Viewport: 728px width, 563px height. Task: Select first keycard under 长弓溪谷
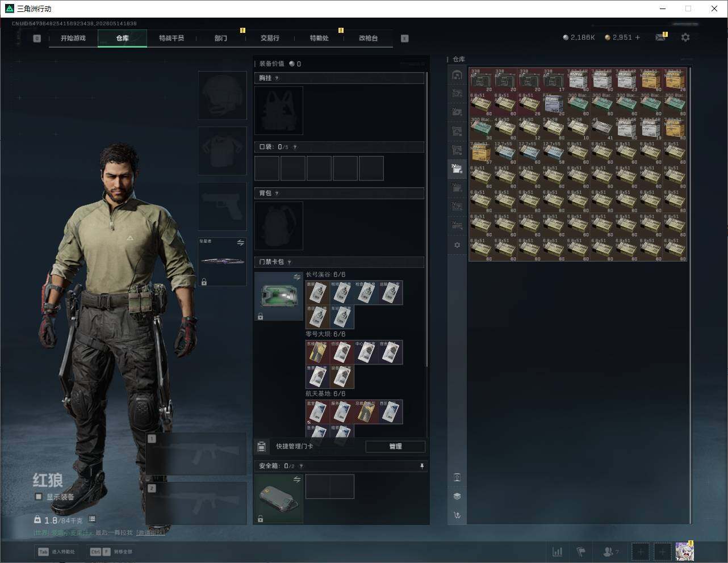click(x=318, y=293)
